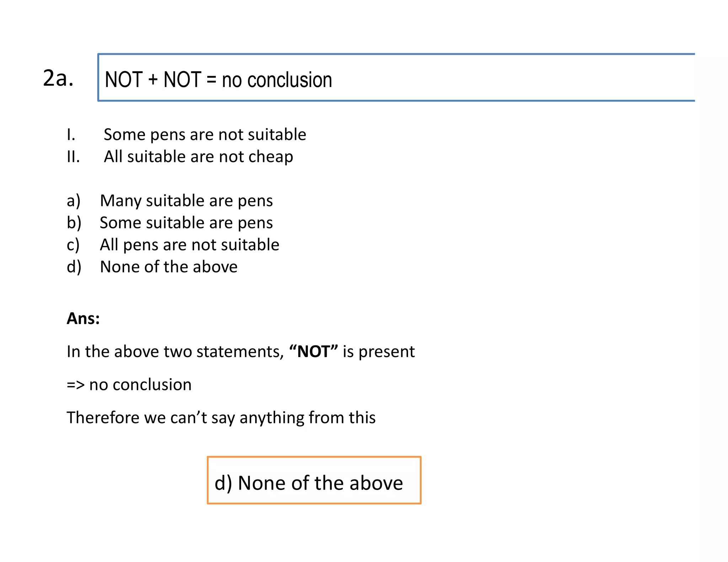Click the 'is present' text
The height and width of the screenshot is (562, 728).
point(379,351)
